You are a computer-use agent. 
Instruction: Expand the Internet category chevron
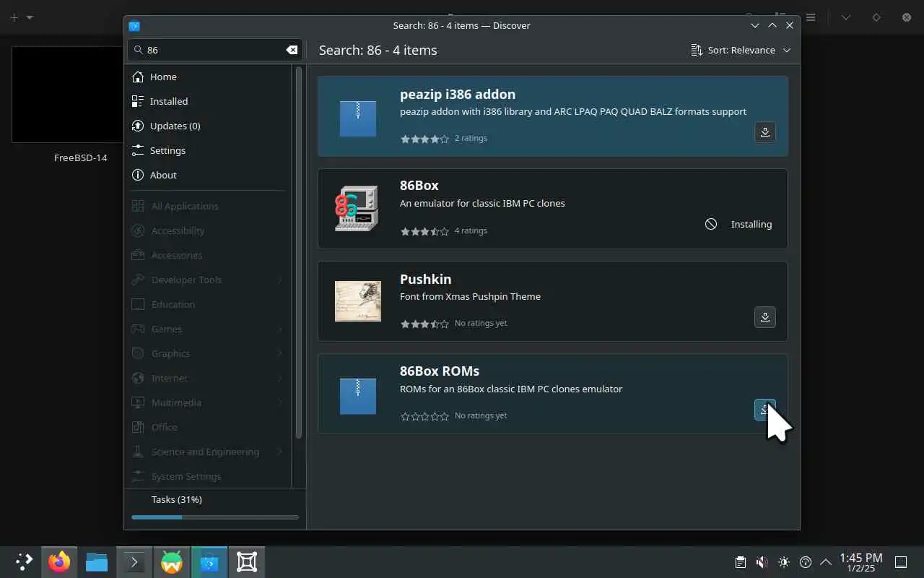tap(280, 378)
